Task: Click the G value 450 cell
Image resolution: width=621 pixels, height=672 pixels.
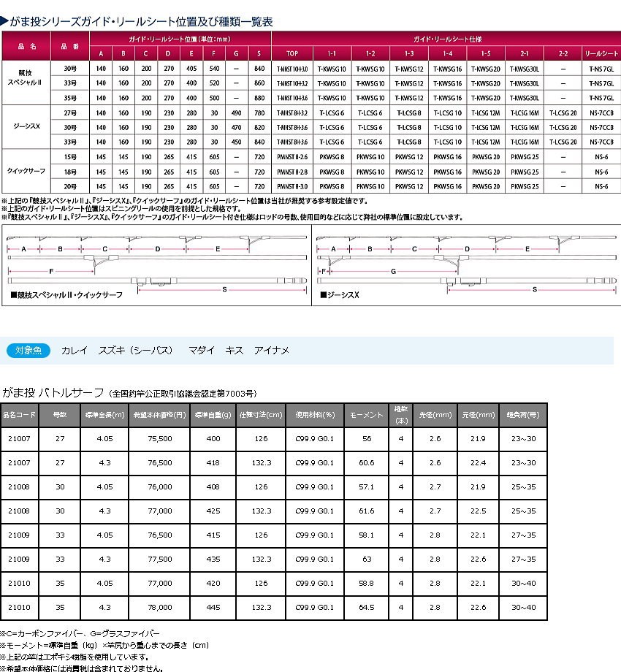Action: 236,142
